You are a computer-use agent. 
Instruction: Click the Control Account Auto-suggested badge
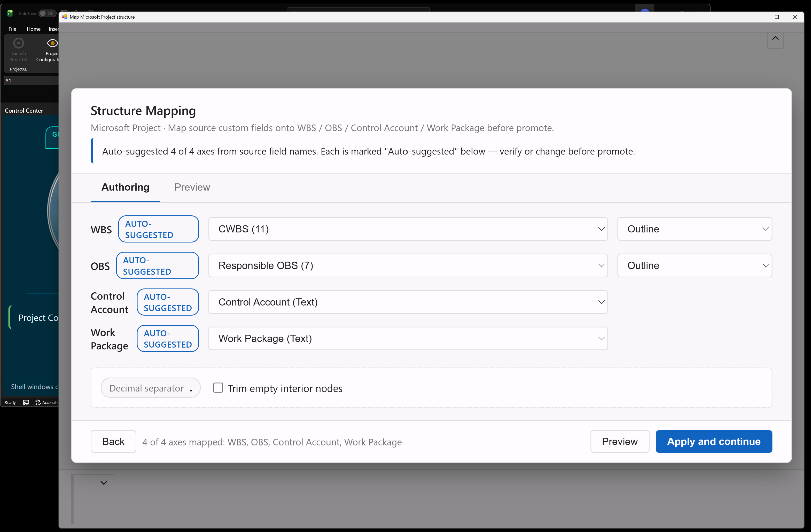[168, 302]
